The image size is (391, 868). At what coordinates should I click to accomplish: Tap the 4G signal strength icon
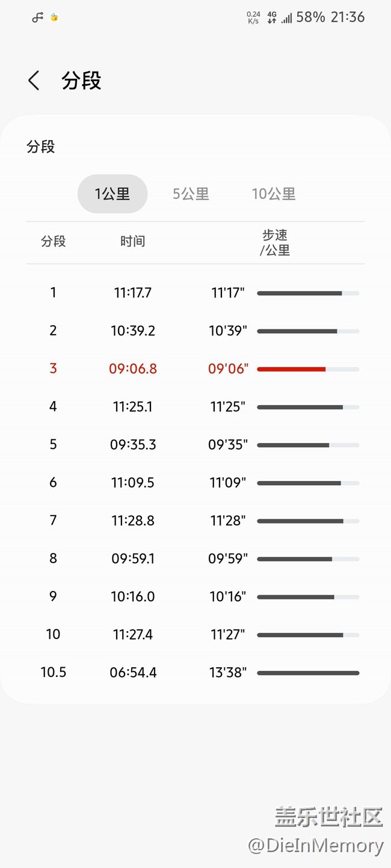point(279,17)
